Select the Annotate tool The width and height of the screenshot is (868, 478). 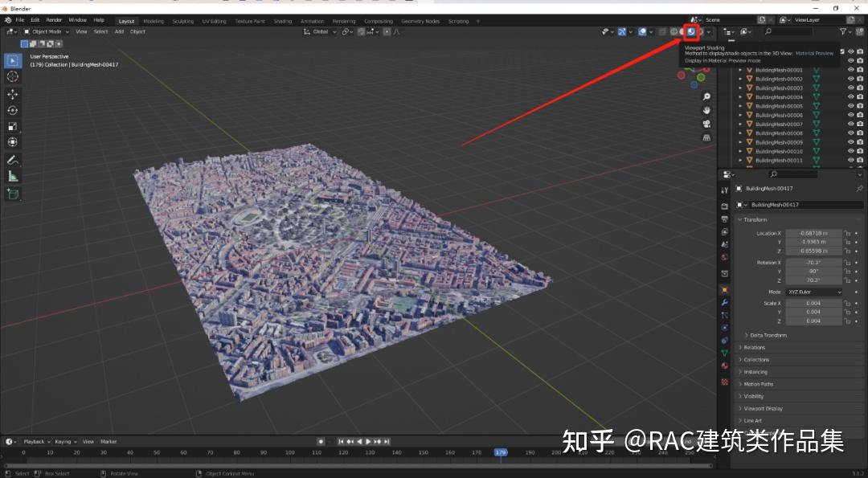tap(13, 161)
